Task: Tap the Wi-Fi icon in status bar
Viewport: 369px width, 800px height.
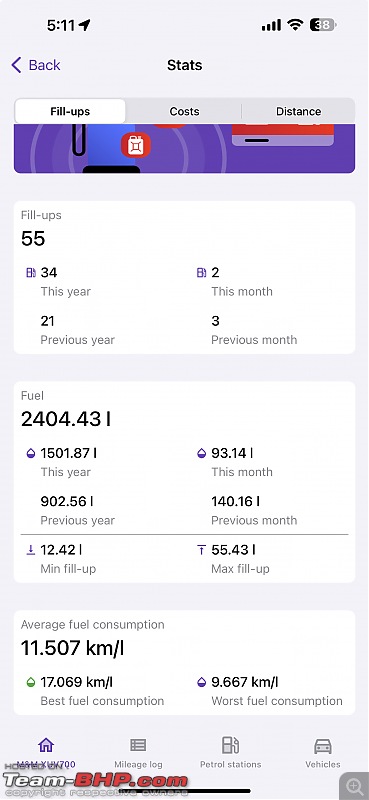Action: 295,24
